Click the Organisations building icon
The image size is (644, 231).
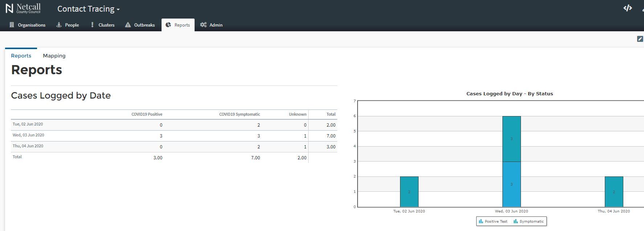[x=12, y=25]
